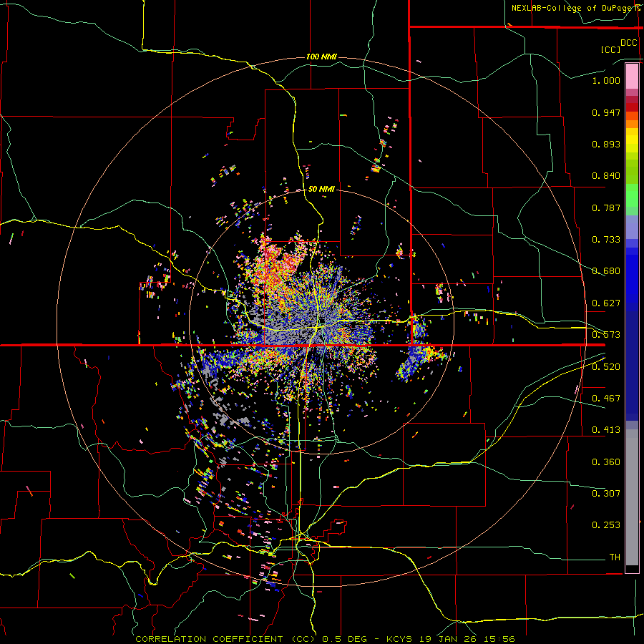Select the 0.893 scale value
Viewport: 644px width, 644px height.
(606, 144)
